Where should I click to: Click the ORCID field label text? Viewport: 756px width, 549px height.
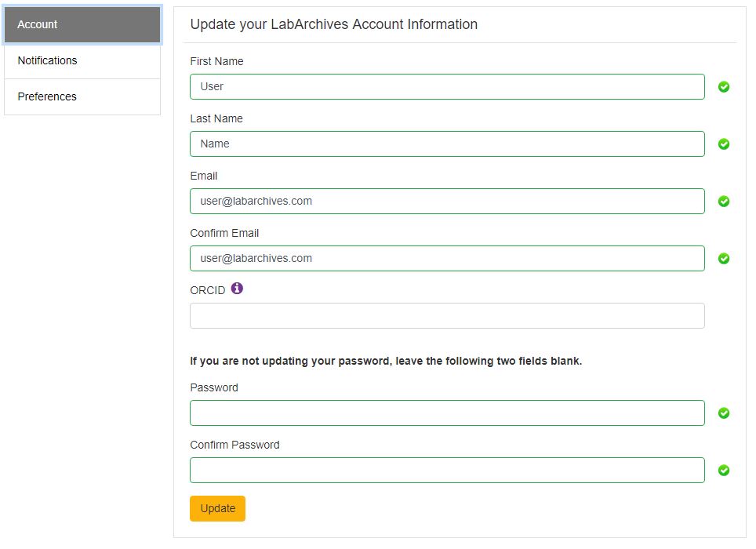pos(207,291)
